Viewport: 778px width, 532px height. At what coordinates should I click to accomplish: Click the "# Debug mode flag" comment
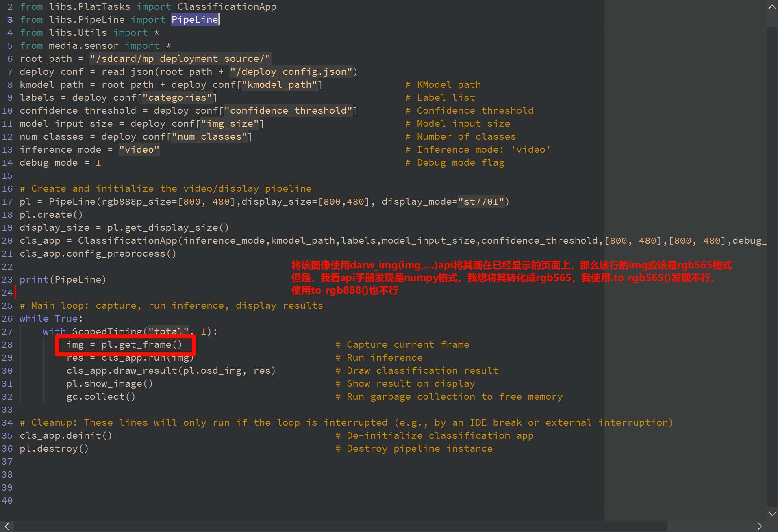tap(455, 162)
